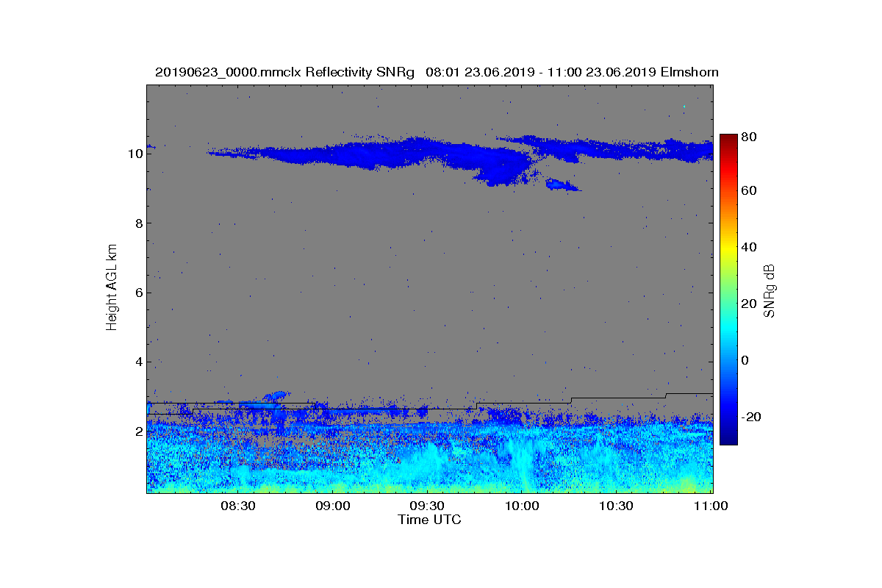Screen dimensions: 882x588
Task: Click the colorbar label '80'
Action: pos(750,137)
